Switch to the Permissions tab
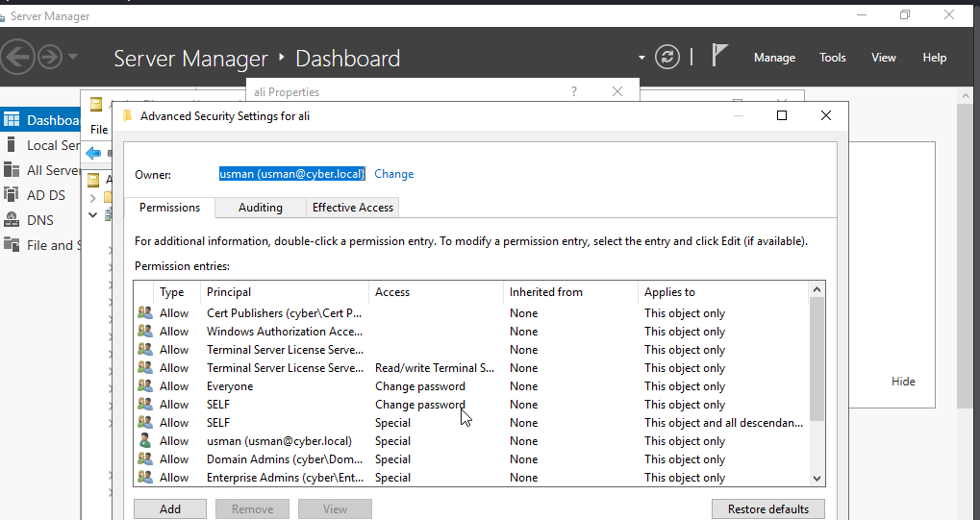The width and height of the screenshot is (980, 520). tap(169, 208)
